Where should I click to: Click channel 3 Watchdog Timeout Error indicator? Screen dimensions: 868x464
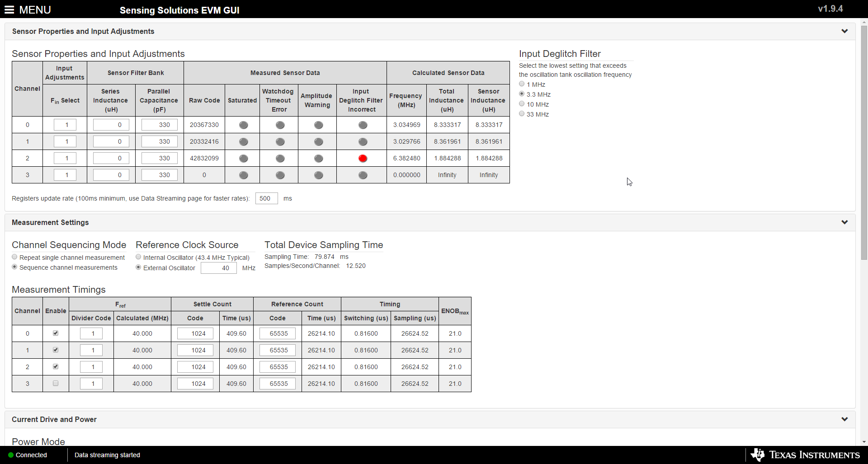[280, 175]
